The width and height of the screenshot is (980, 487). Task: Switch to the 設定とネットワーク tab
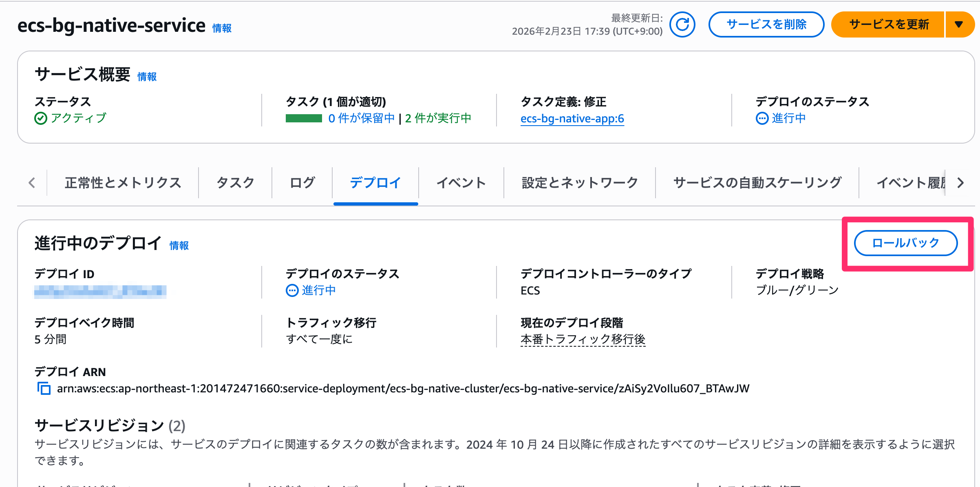(x=578, y=183)
